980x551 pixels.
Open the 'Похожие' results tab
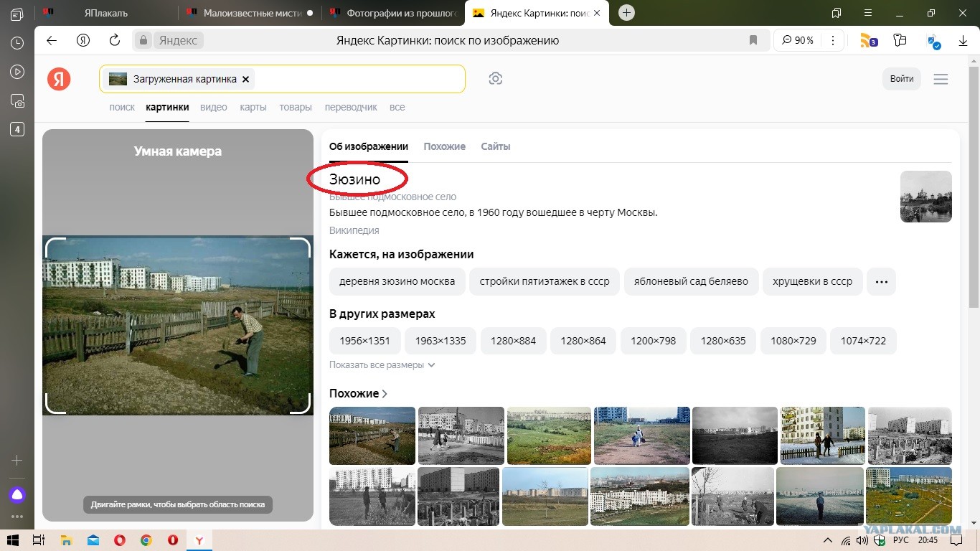point(444,146)
